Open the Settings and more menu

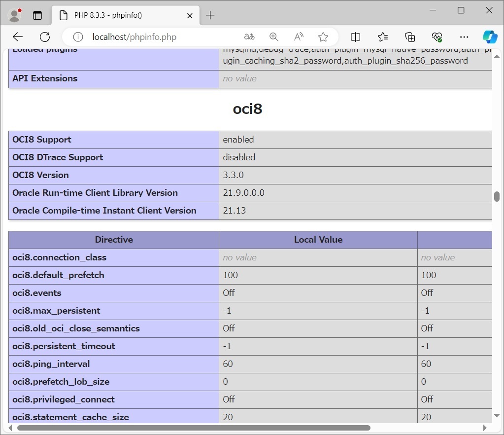pyautogui.click(x=464, y=36)
